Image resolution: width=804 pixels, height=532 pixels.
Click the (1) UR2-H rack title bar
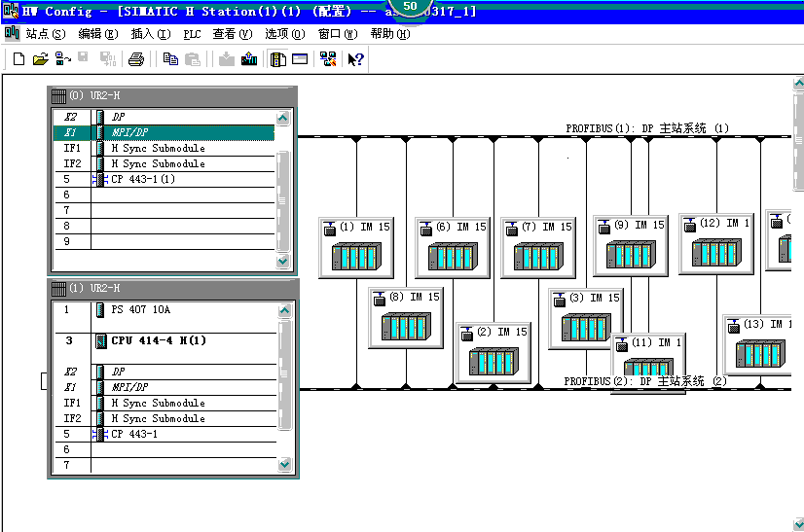point(172,289)
